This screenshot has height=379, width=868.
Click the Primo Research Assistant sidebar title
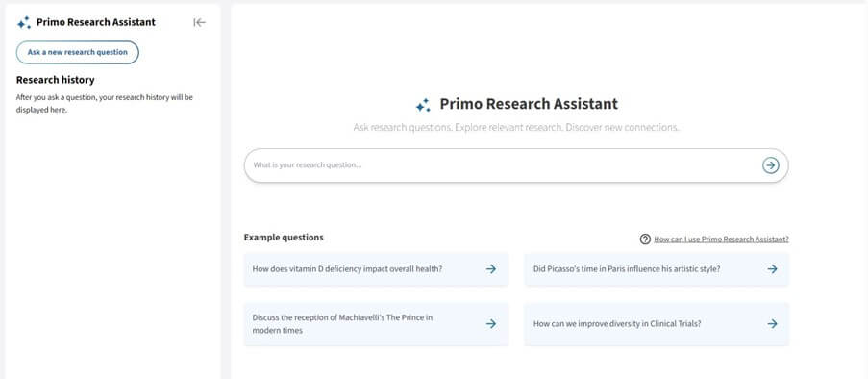96,22
